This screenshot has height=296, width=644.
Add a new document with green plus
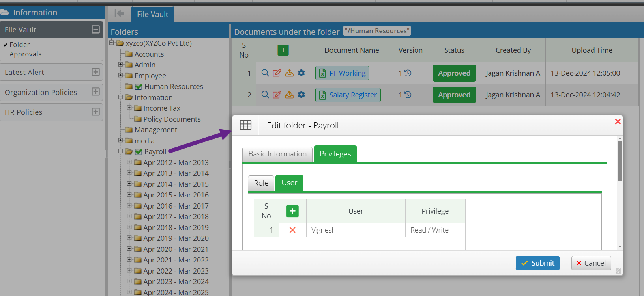[283, 50]
